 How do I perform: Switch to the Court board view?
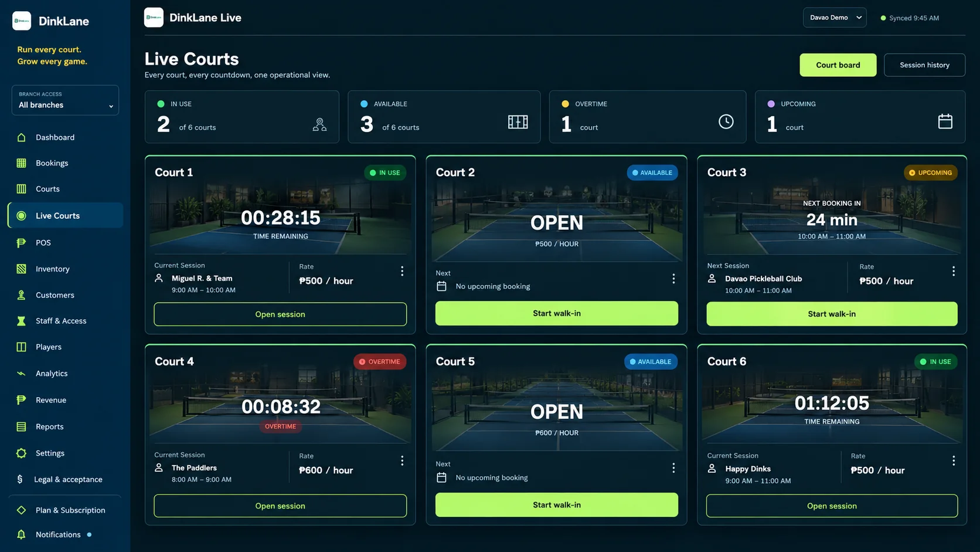(x=838, y=65)
